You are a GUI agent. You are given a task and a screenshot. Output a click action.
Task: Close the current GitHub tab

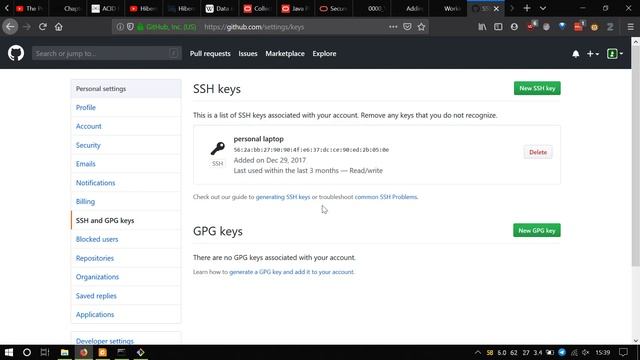coord(496,8)
